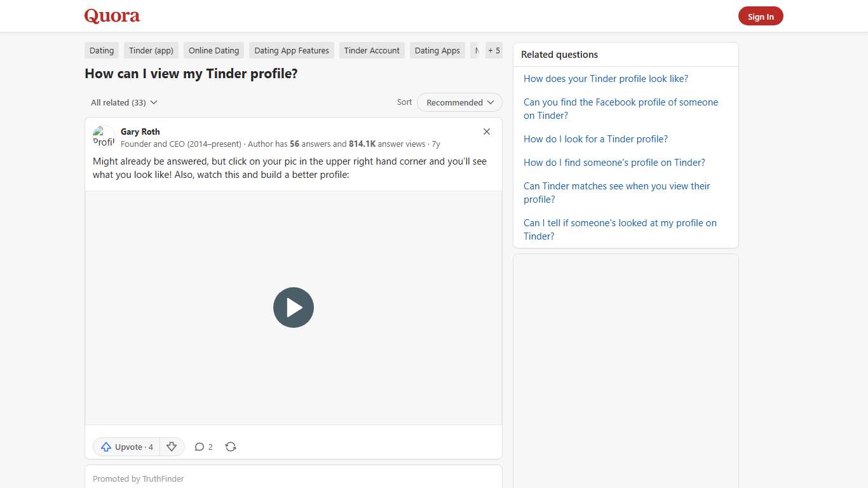Play the embedded video
The image size is (868, 488).
click(293, 308)
